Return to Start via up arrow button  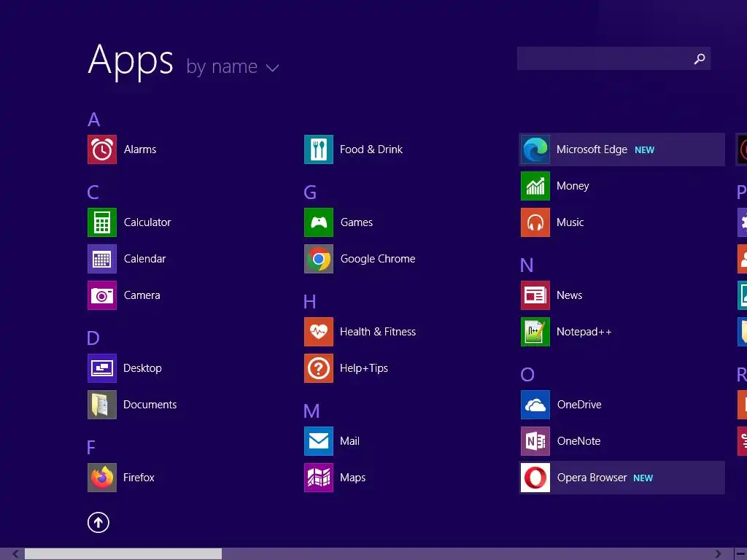98,522
